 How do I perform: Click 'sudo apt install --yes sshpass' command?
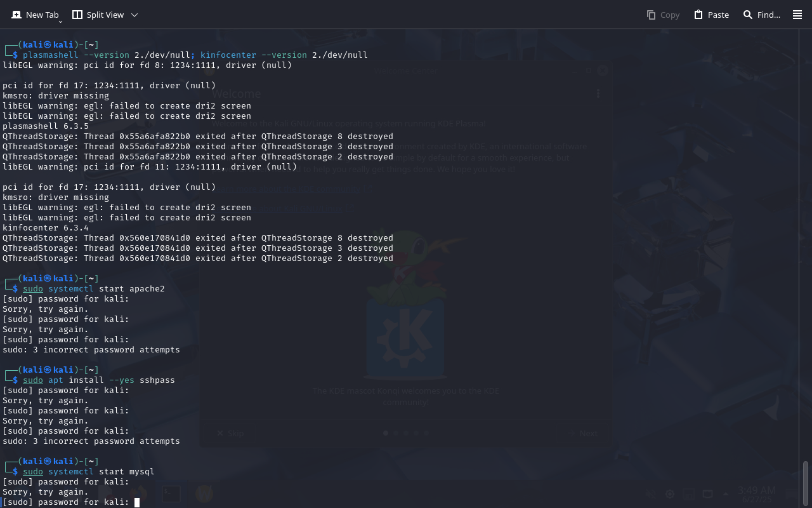pyautogui.click(x=99, y=380)
